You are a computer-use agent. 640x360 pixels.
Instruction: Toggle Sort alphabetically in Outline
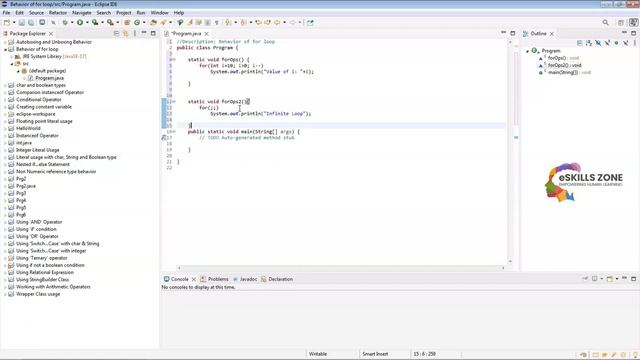[x=589, y=43]
